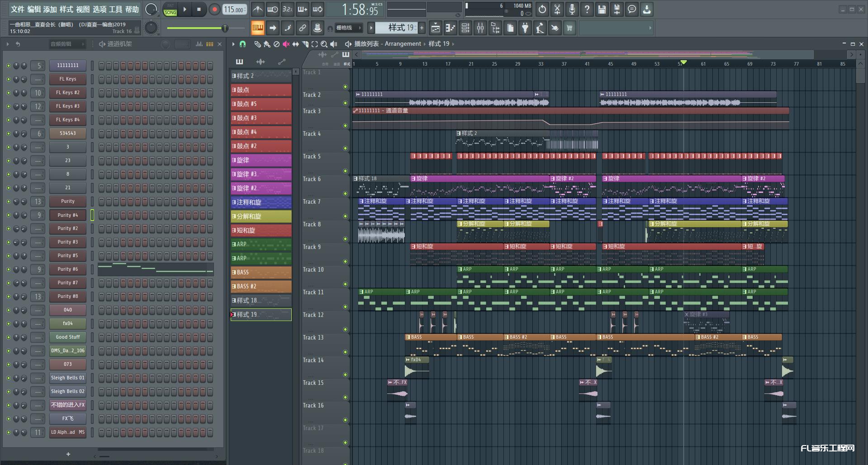The width and height of the screenshot is (868, 465).
Task: Toggle step editing mode icon
Action: [288, 28]
